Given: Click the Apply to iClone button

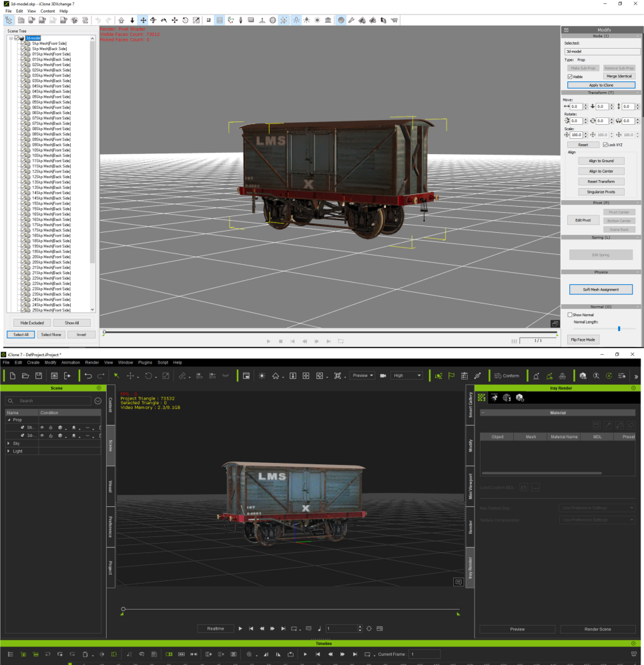Looking at the screenshot, I should click(x=601, y=85).
